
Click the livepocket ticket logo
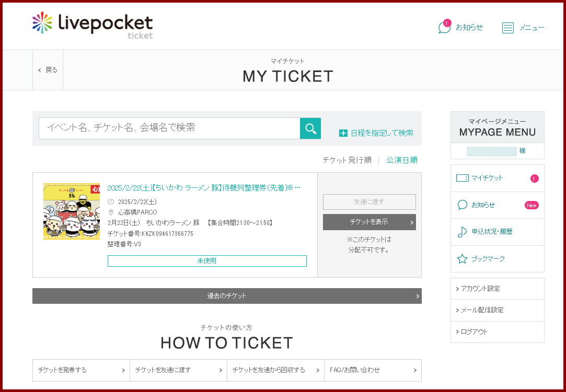tap(93, 25)
